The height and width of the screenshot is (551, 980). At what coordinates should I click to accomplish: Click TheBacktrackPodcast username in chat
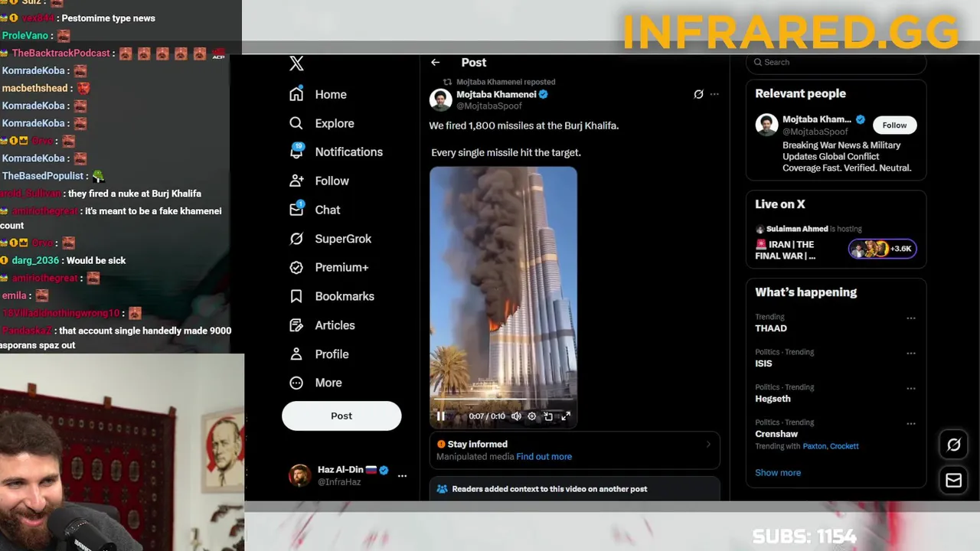[61, 54]
